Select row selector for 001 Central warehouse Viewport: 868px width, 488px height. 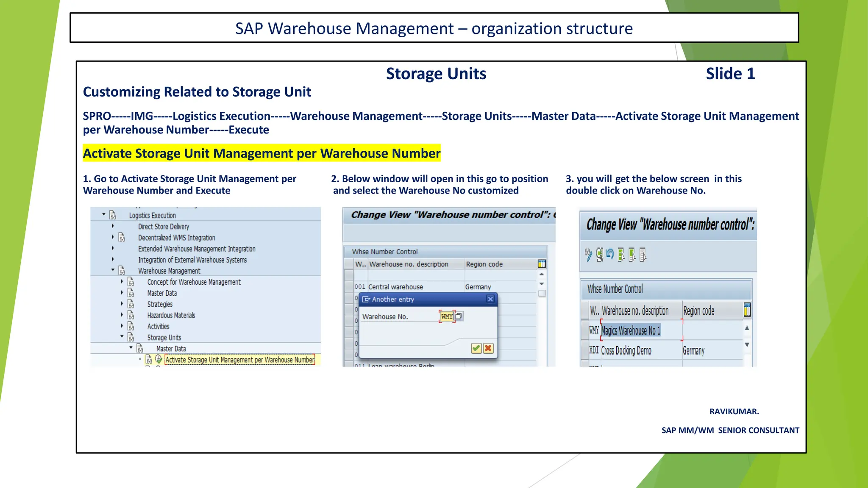(349, 287)
